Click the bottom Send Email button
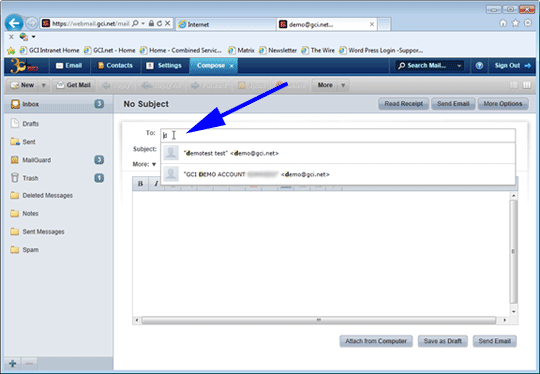 [495, 341]
